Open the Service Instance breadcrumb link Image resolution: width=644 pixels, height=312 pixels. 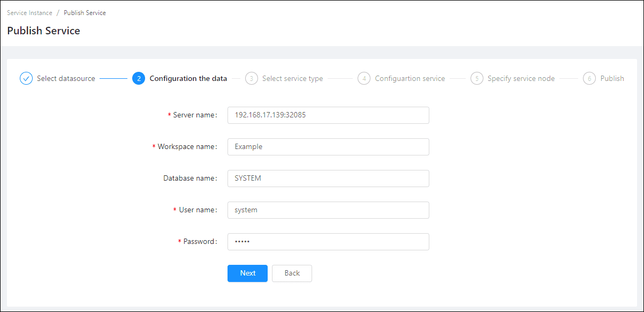tap(29, 13)
